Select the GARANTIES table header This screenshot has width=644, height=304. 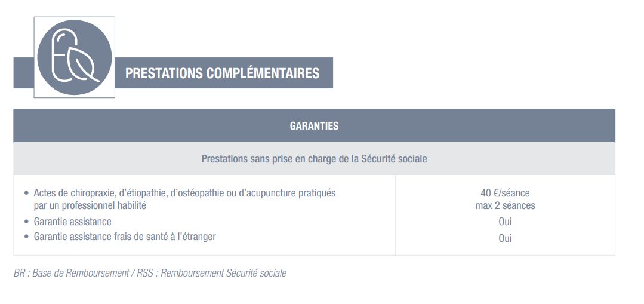point(314,126)
